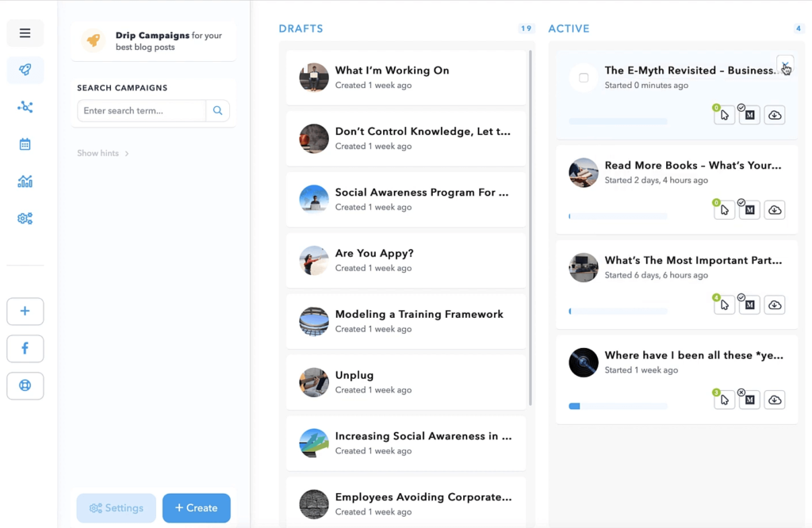Click the progress bar on Where have I been
This screenshot has width=812, height=528.
(x=618, y=406)
